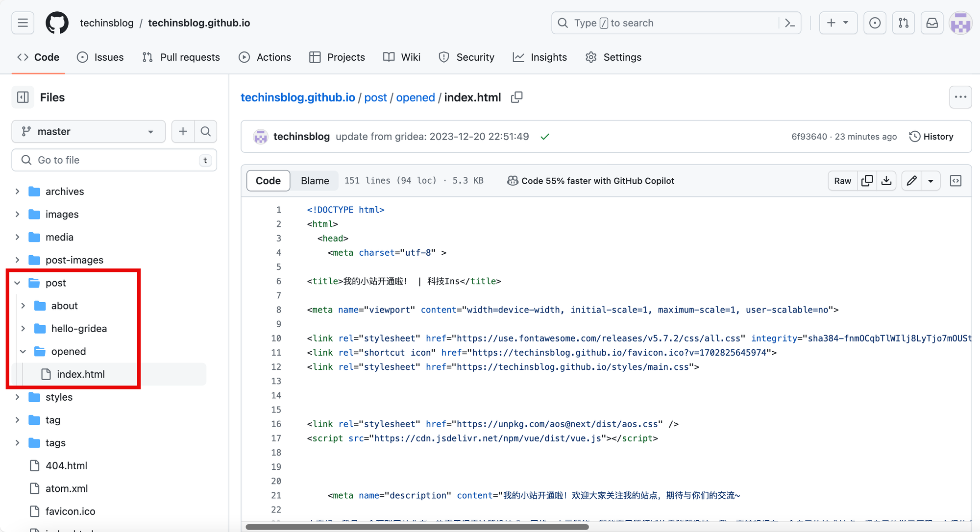Screen dimensions: 980x532
Task: Open commit author avatar techinsblog
Action: [x=261, y=137]
